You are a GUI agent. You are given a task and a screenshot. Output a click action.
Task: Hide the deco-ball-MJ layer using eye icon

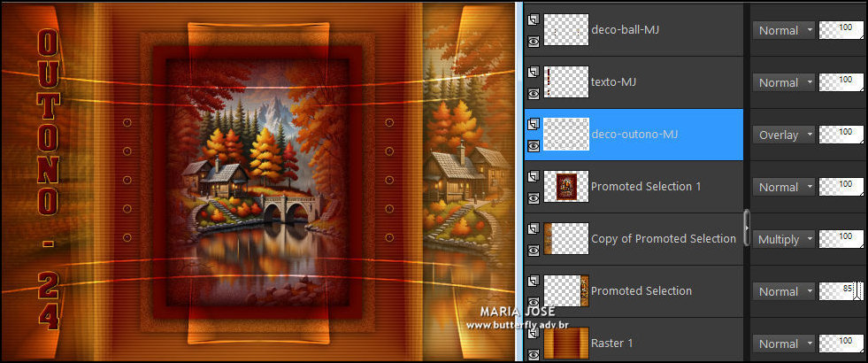coord(534,41)
